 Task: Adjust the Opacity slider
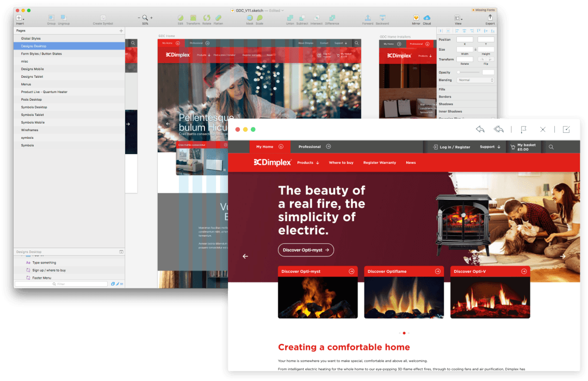coord(468,72)
